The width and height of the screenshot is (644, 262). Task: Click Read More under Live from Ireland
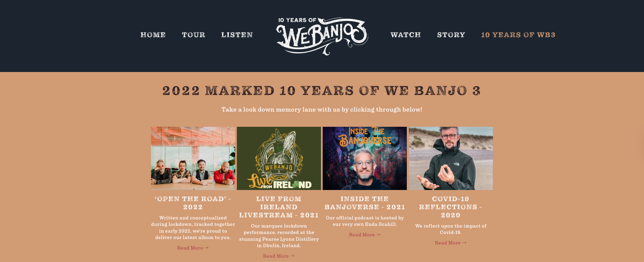tap(279, 256)
